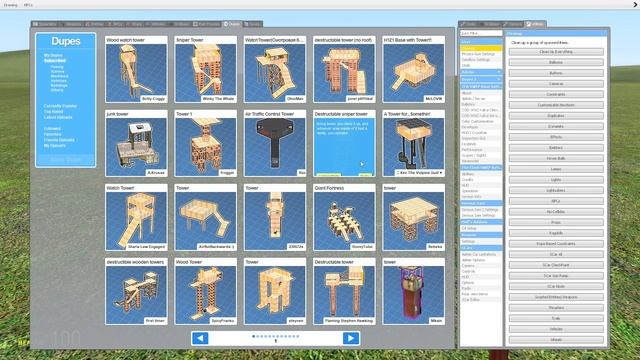The height and width of the screenshot is (360, 640).
Task: Select Wood watch tower dupe
Action: pos(136,69)
